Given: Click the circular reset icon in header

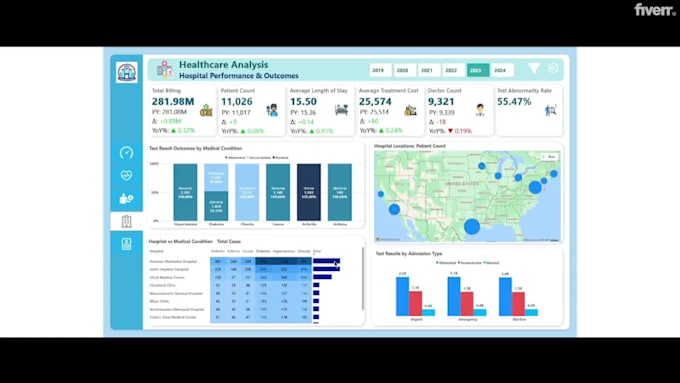Looking at the screenshot, I should [553, 69].
